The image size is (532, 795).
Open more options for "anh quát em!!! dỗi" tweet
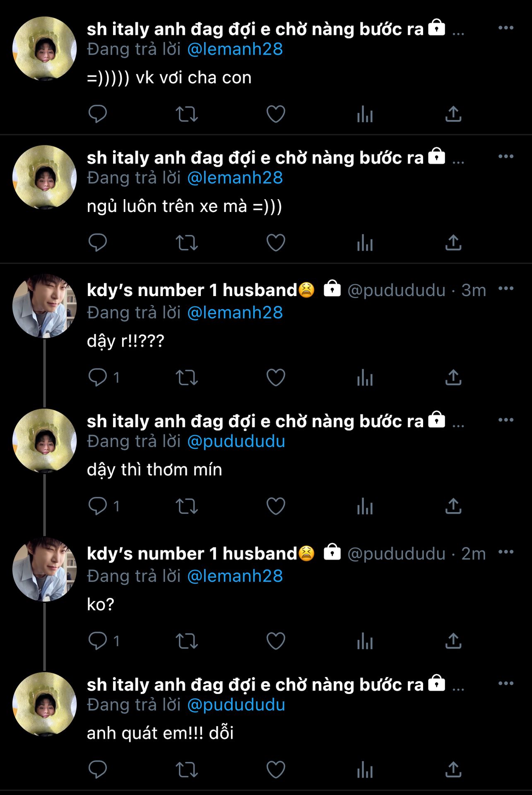506,683
